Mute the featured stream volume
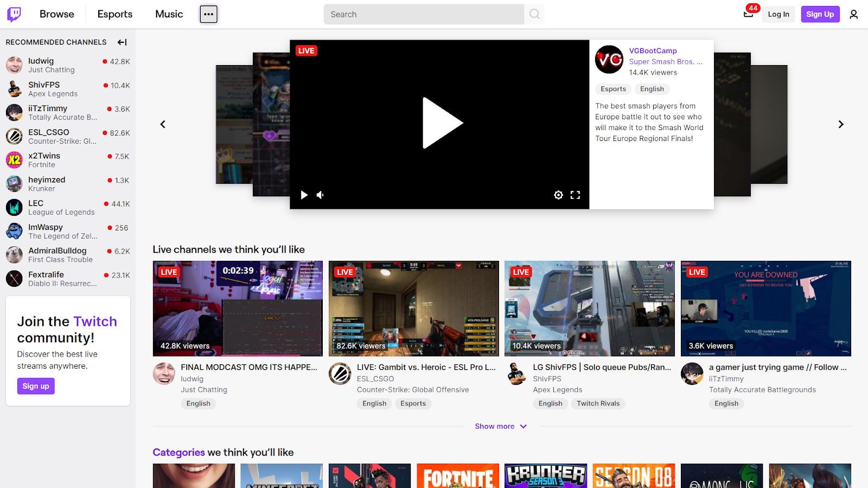This screenshot has width=868, height=488. tap(321, 195)
